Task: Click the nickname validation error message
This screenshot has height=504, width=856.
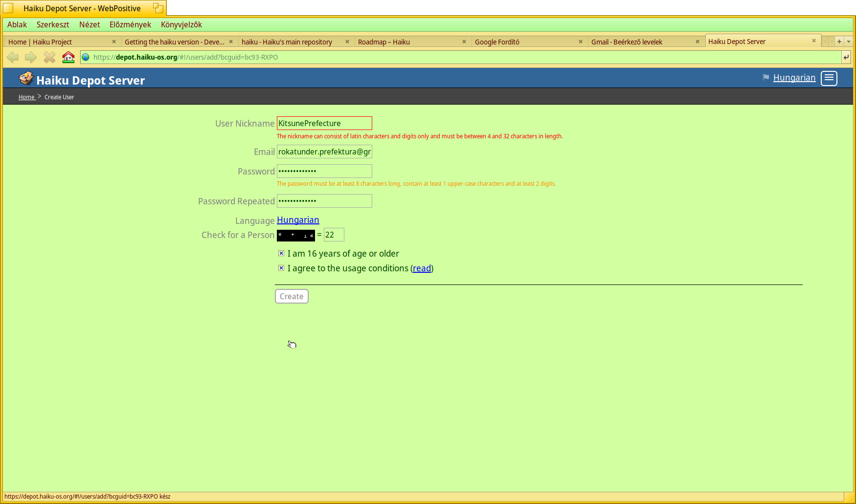Action: coord(420,136)
